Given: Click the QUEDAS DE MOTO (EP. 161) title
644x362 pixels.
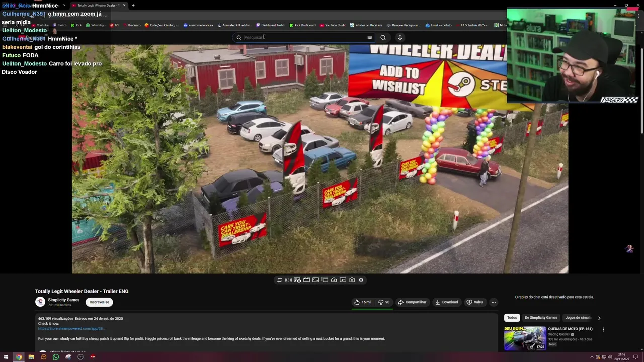Looking at the screenshot, I should click(x=570, y=329).
